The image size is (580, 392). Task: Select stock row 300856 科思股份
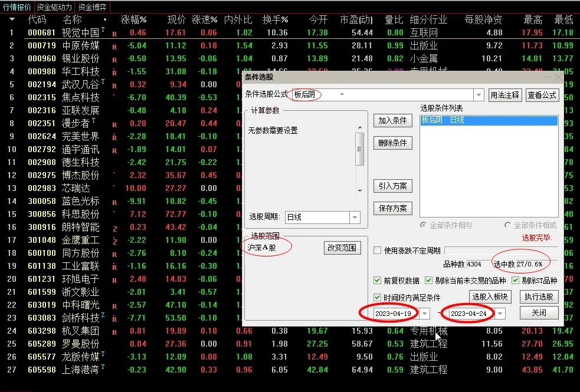point(121,214)
